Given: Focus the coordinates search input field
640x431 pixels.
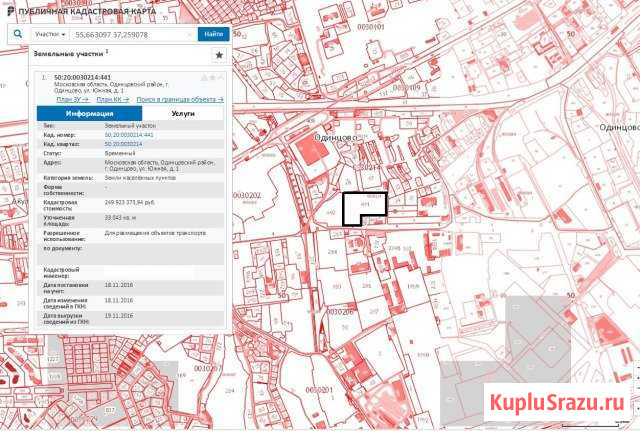Looking at the screenshot, I should (x=129, y=35).
